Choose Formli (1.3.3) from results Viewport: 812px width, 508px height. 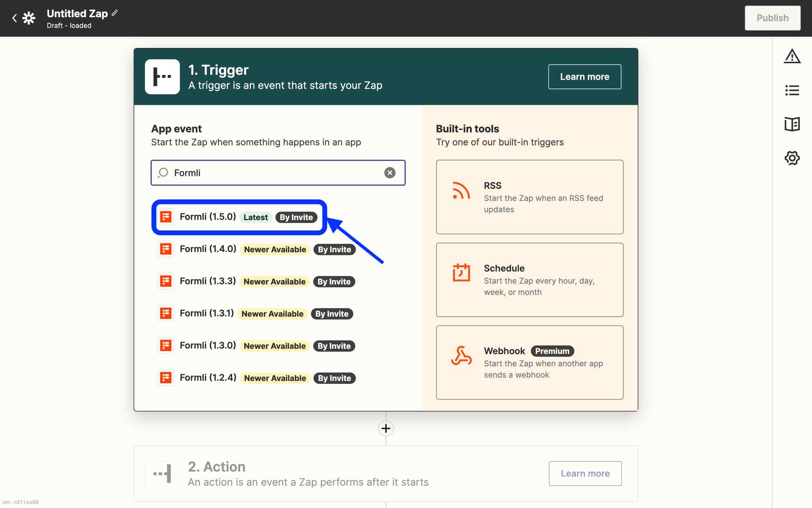(x=208, y=281)
